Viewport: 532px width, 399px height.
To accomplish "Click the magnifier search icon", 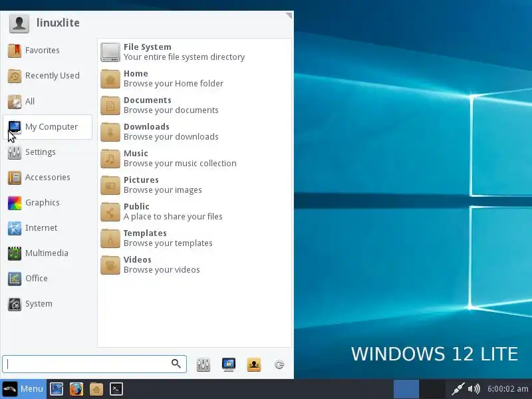I will pyautogui.click(x=176, y=364).
